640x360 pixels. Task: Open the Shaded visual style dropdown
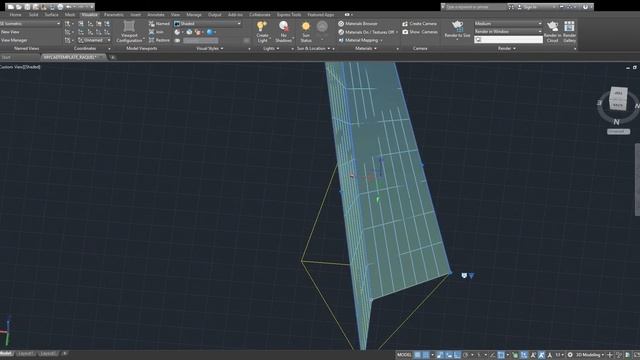pos(207,24)
